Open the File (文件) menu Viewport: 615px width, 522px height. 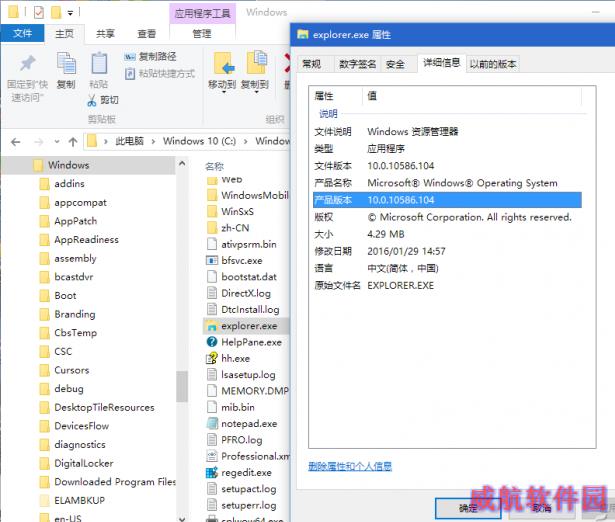(22, 33)
